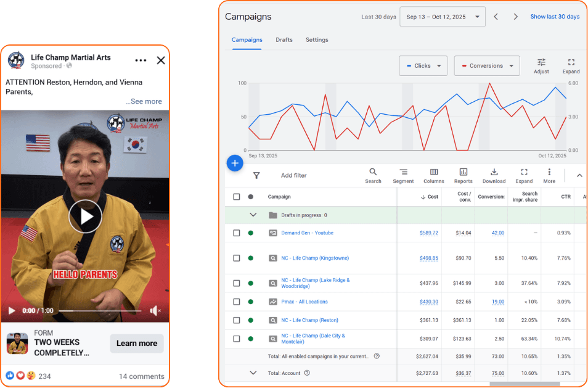Click the Learn more button
Image resolution: width=588 pixels, height=388 pixels.
coord(137,344)
